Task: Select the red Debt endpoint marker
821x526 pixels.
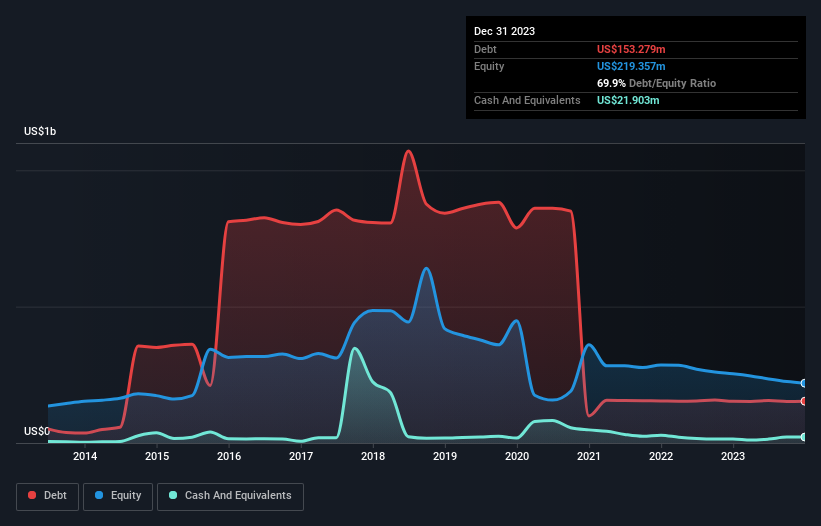Action: [x=804, y=401]
